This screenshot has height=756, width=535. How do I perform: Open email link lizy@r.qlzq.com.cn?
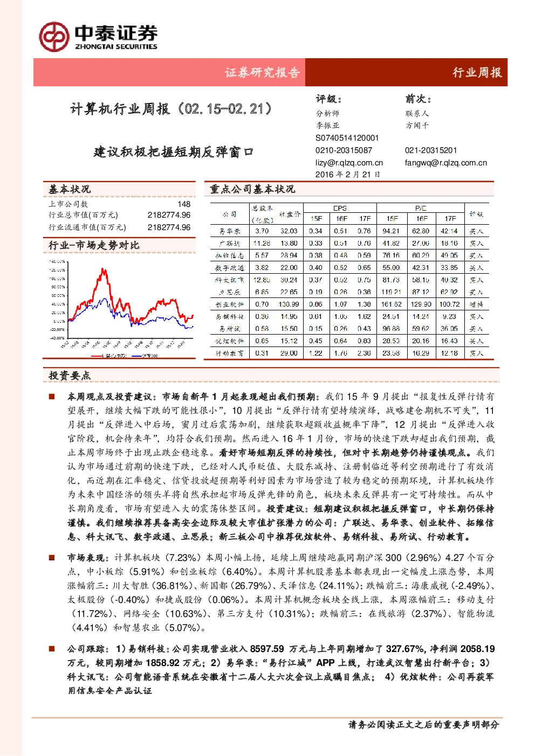pos(349,163)
